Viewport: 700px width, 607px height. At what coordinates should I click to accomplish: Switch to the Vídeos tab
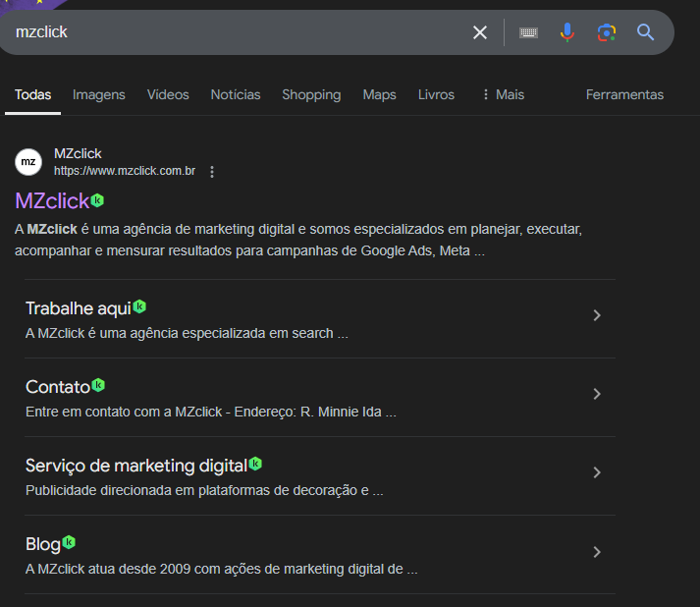[x=168, y=94]
